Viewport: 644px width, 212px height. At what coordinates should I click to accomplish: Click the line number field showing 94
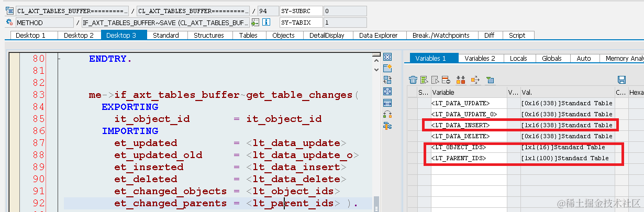(267, 10)
